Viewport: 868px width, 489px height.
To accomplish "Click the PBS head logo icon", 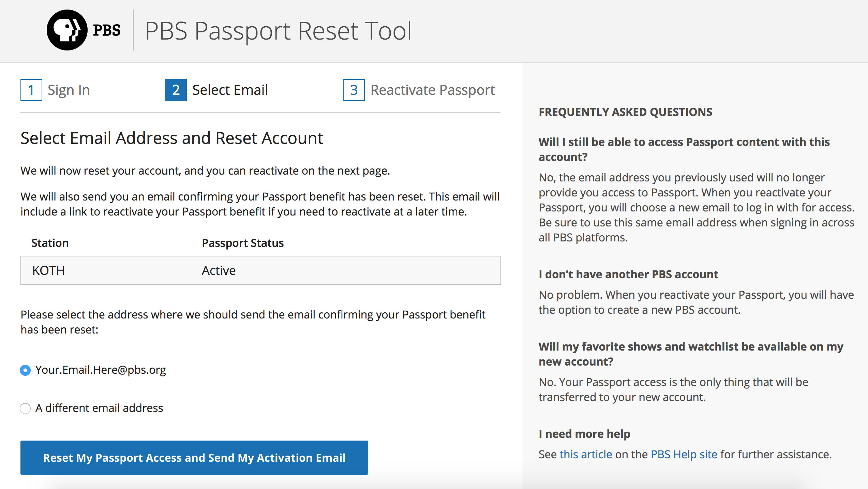I will coord(67,30).
